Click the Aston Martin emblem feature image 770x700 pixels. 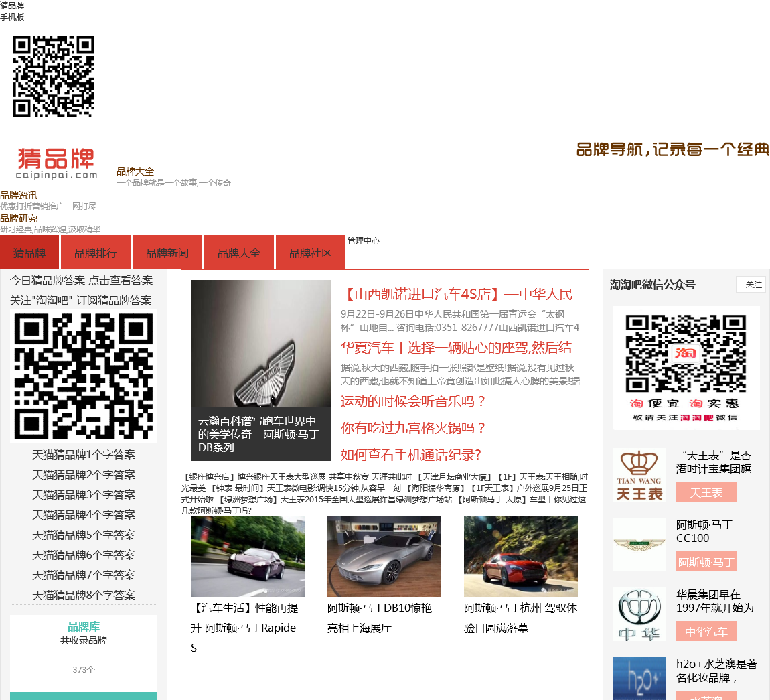260,344
